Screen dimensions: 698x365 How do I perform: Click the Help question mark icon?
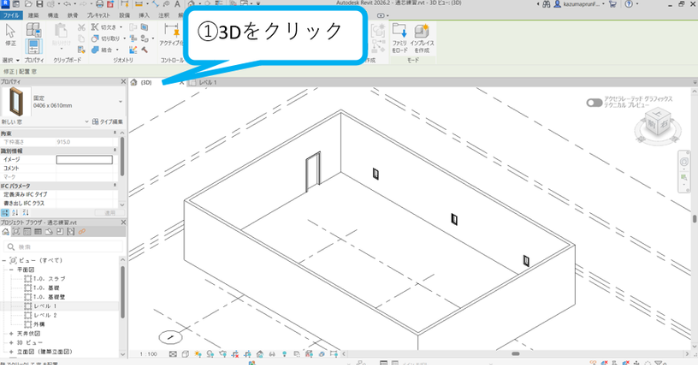pos(629,4)
